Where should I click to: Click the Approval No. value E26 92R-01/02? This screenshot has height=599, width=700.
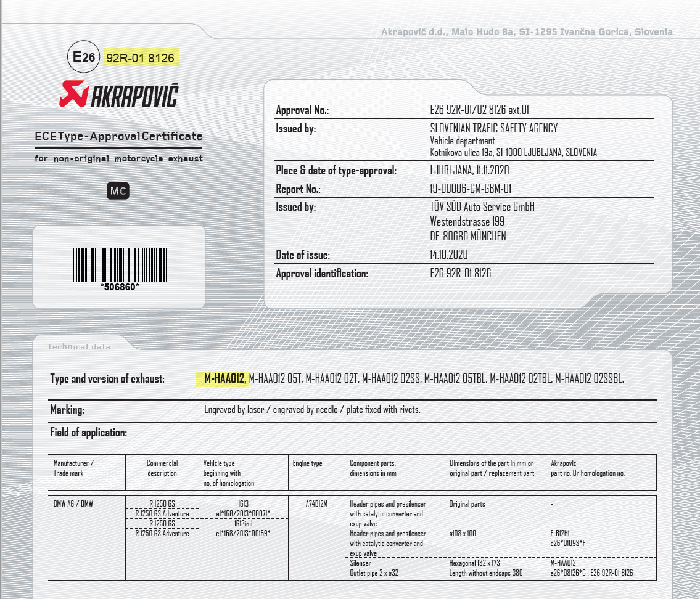coord(479,110)
